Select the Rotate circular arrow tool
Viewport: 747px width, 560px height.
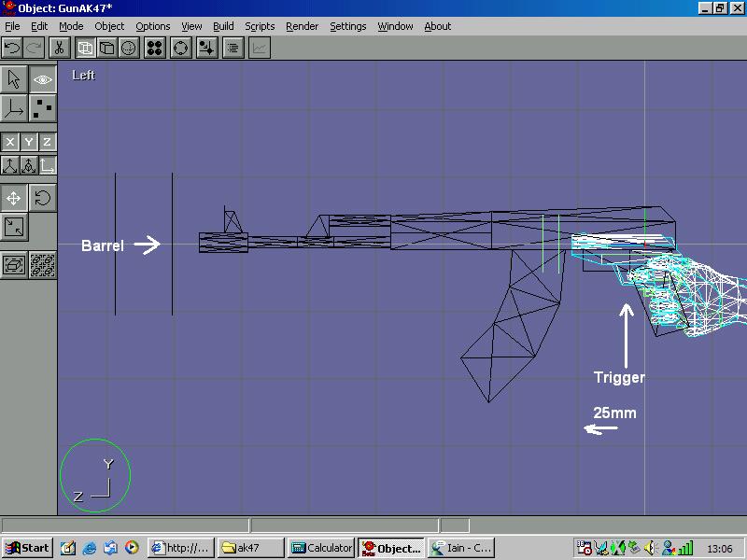(43, 198)
